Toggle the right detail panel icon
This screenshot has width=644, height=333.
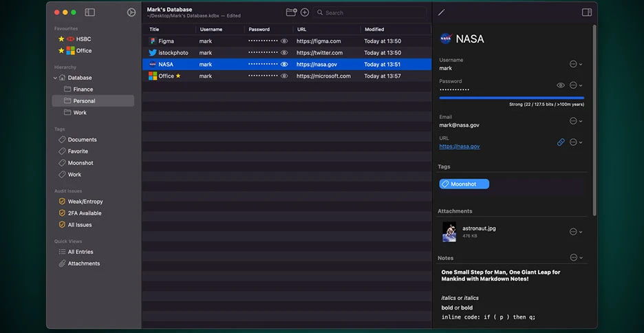point(587,12)
